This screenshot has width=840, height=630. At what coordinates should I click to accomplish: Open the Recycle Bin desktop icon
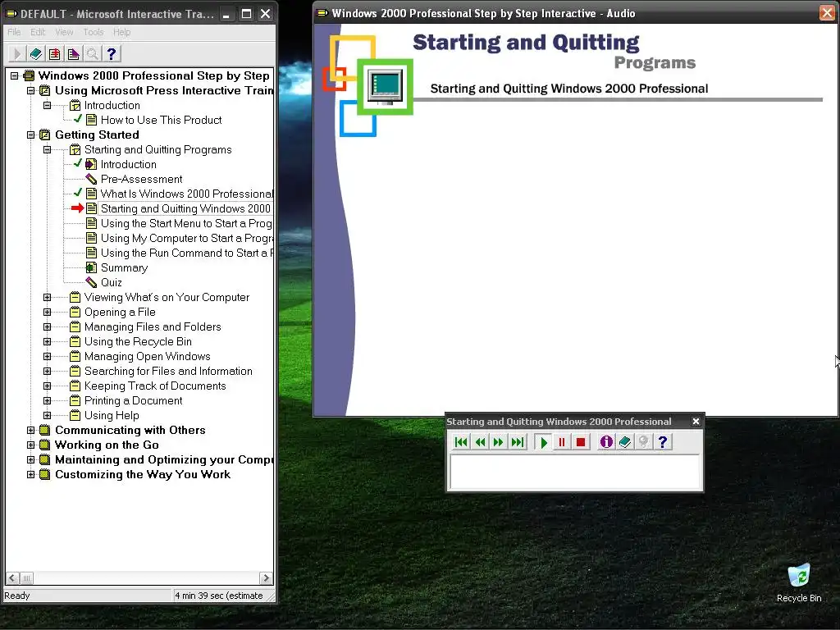click(799, 583)
